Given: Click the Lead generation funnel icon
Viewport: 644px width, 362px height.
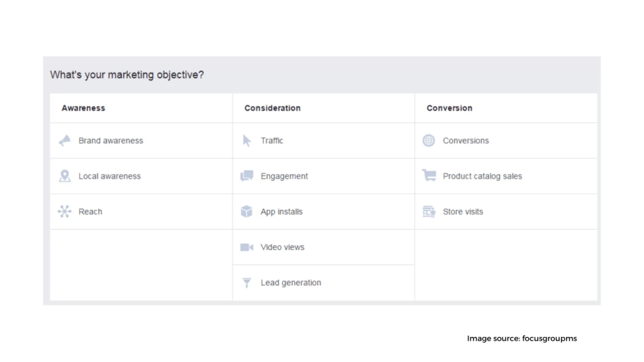Looking at the screenshot, I should pos(247,282).
